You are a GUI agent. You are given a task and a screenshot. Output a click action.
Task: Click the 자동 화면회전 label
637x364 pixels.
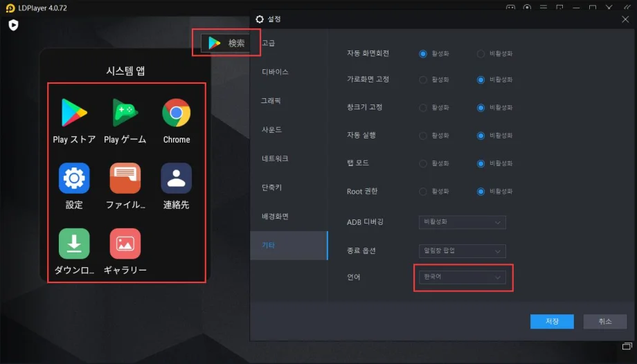pyautogui.click(x=368, y=53)
